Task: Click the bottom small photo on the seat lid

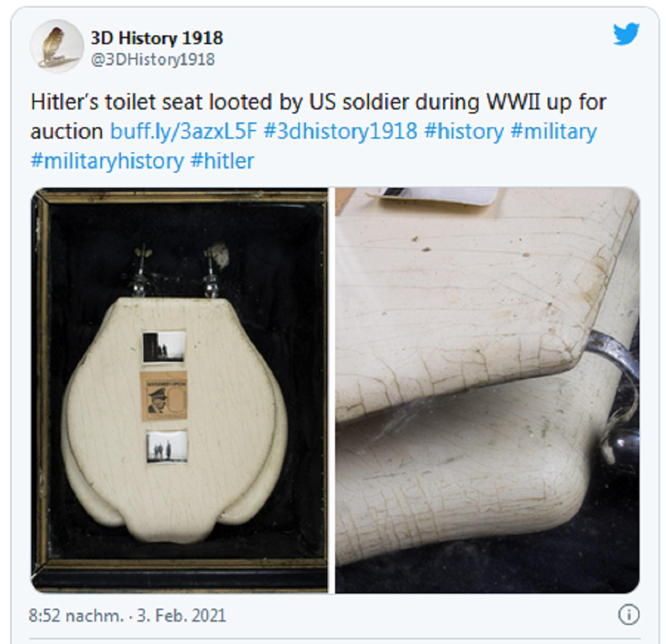Action: (x=166, y=447)
